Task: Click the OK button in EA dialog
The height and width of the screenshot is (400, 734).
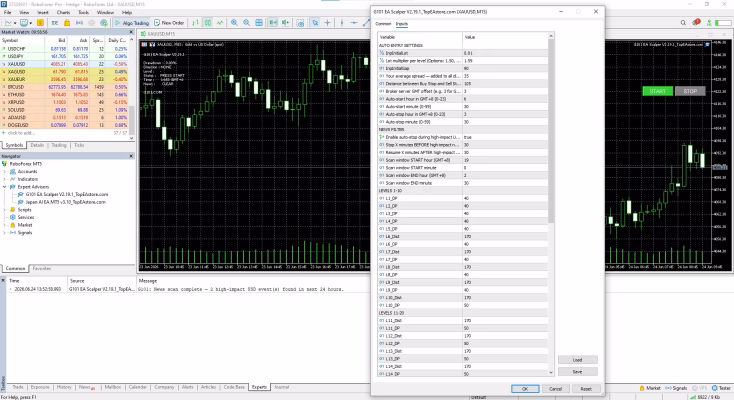Action: pos(525,389)
